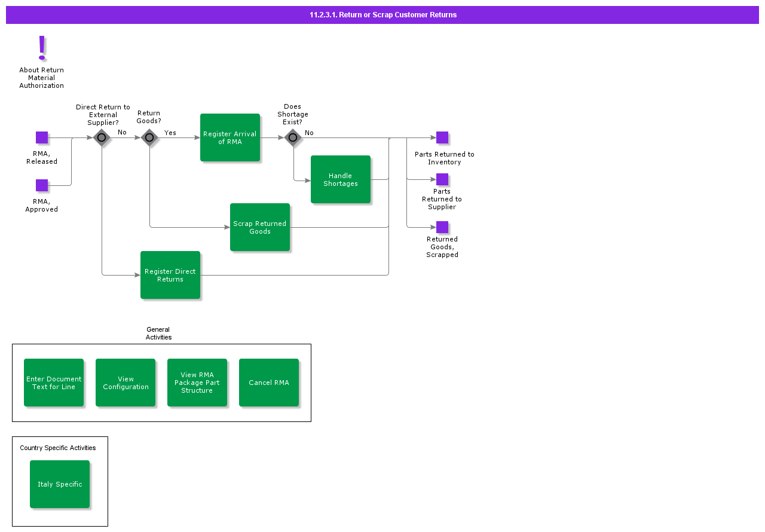Click the Cancel RMA activity box

[x=269, y=383]
